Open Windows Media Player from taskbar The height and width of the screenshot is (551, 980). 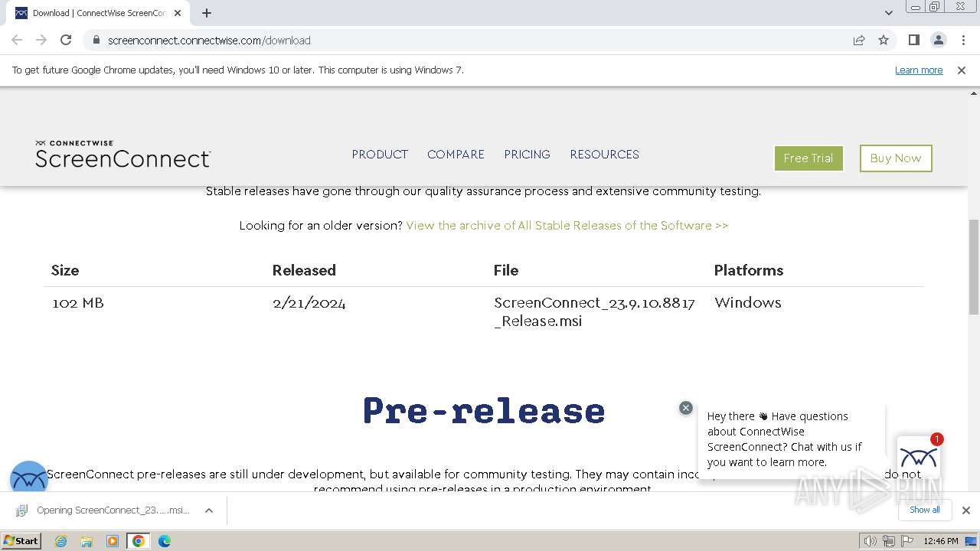tap(113, 541)
